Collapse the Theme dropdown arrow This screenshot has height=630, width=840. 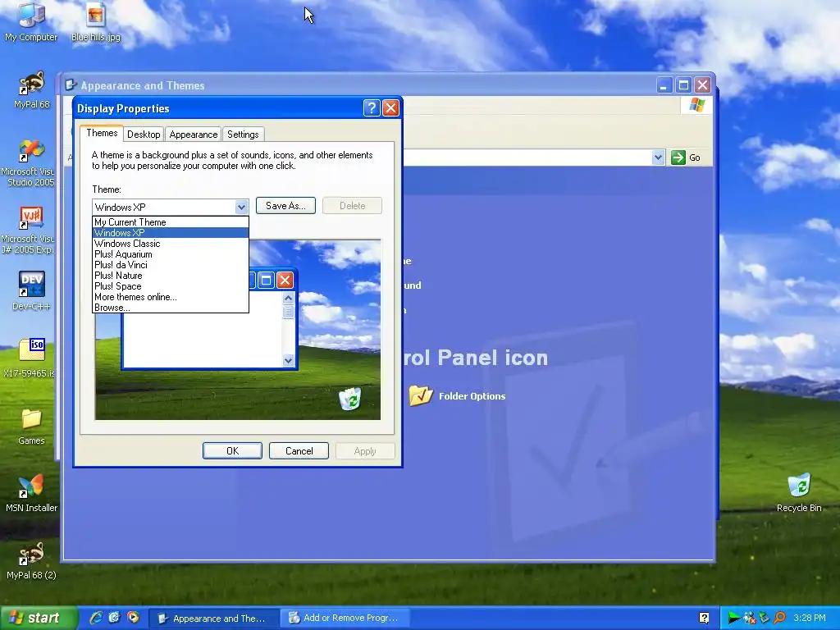[x=241, y=207]
